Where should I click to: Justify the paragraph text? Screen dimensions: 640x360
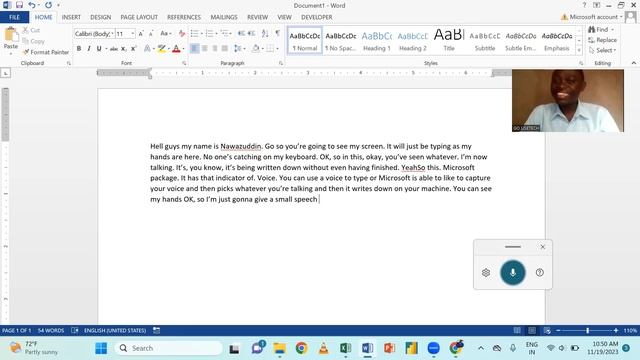pyautogui.click(x=224, y=49)
